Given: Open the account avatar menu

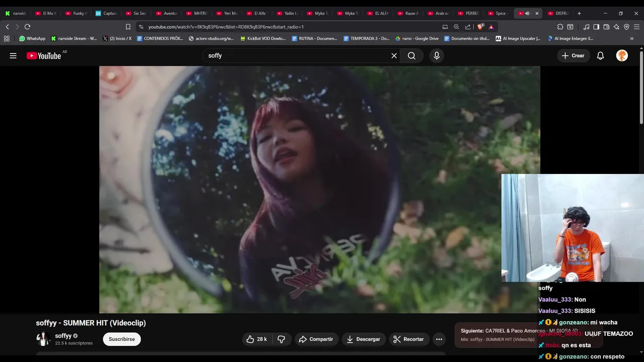Looking at the screenshot, I should coord(622,56).
